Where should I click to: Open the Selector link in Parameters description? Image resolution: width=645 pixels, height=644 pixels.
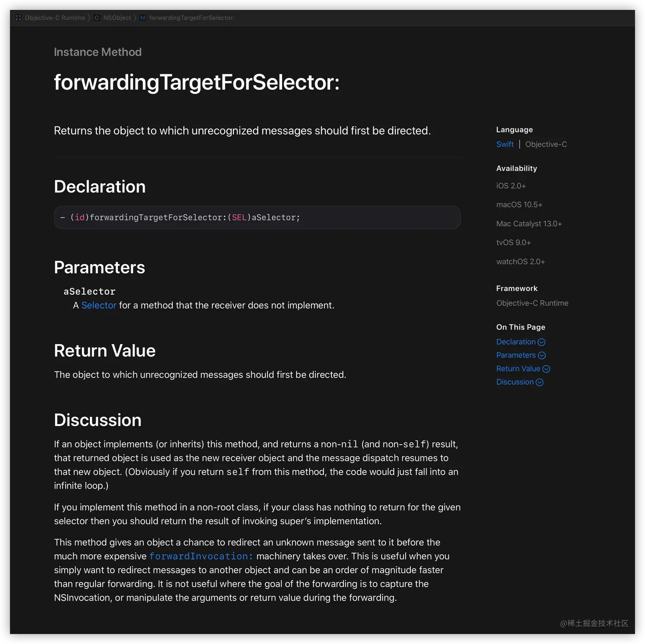pyautogui.click(x=99, y=305)
